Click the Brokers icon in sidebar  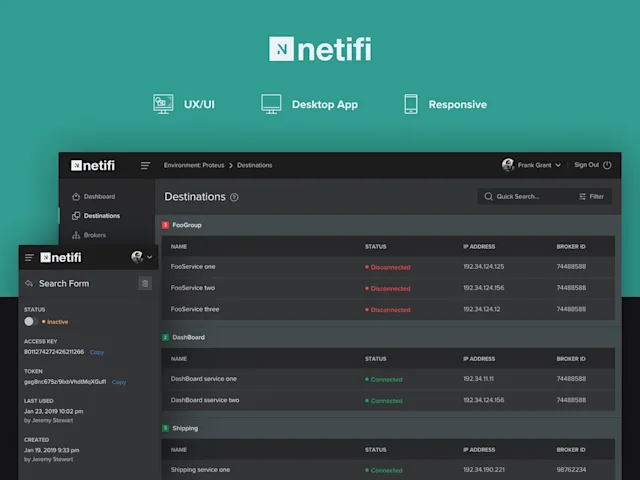pos(76,235)
